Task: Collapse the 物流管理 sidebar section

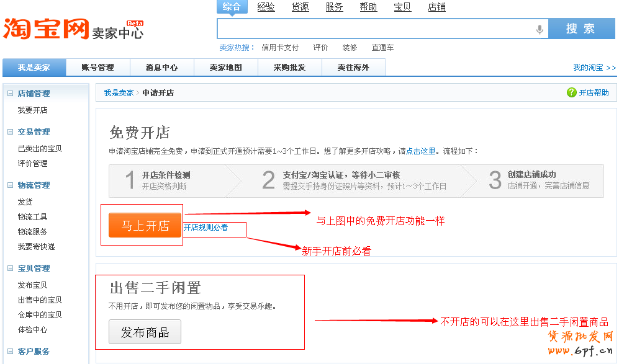Action: coord(10,185)
